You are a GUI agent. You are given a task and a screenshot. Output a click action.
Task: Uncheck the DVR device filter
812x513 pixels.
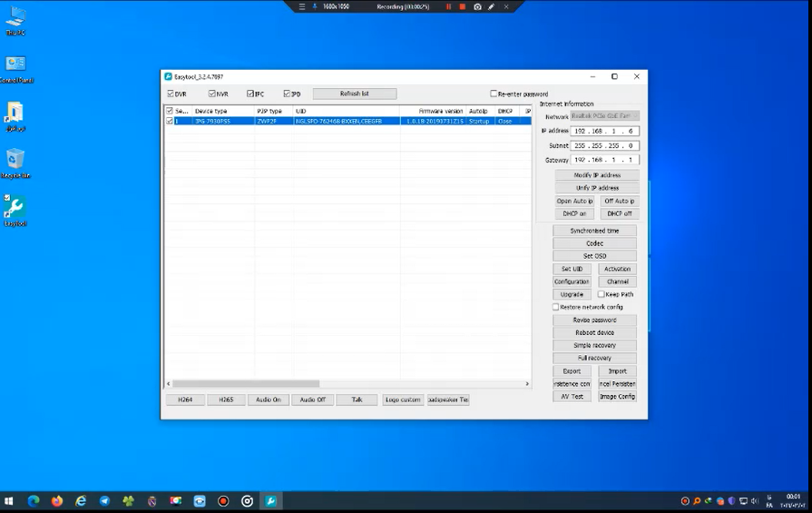coord(171,94)
